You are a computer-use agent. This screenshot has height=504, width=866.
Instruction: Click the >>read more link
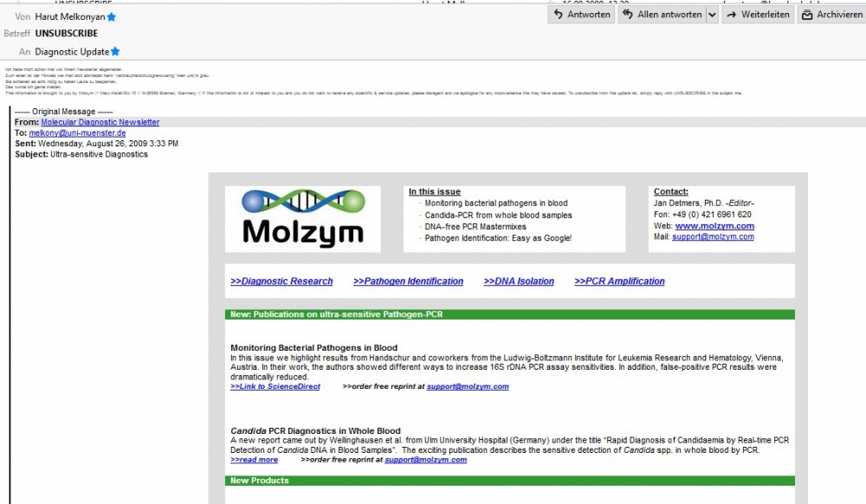pyautogui.click(x=254, y=459)
